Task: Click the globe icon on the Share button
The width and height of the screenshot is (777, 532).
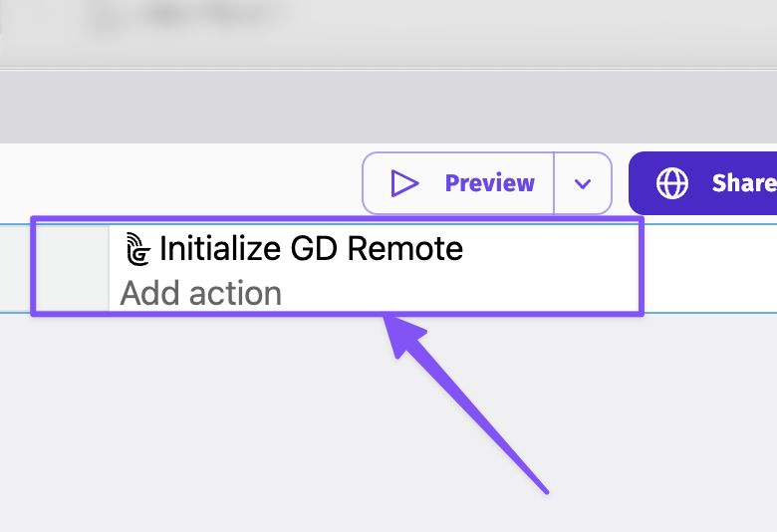Action: (x=672, y=183)
